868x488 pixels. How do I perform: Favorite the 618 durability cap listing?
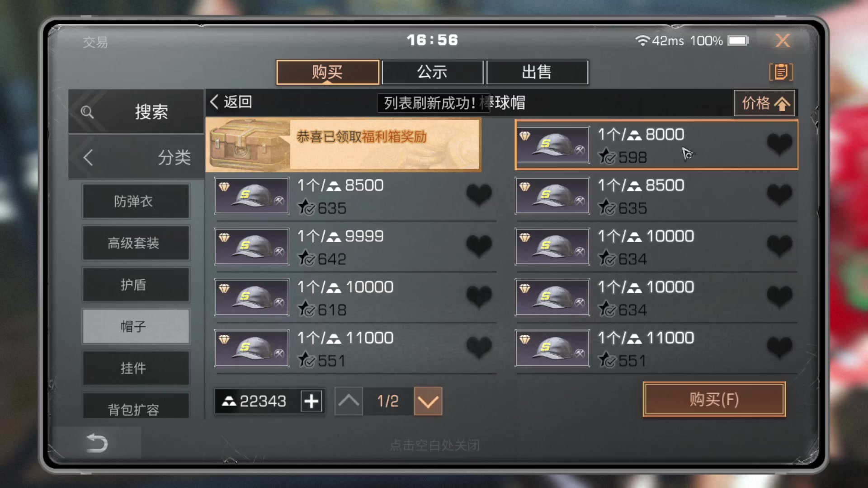(479, 297)
